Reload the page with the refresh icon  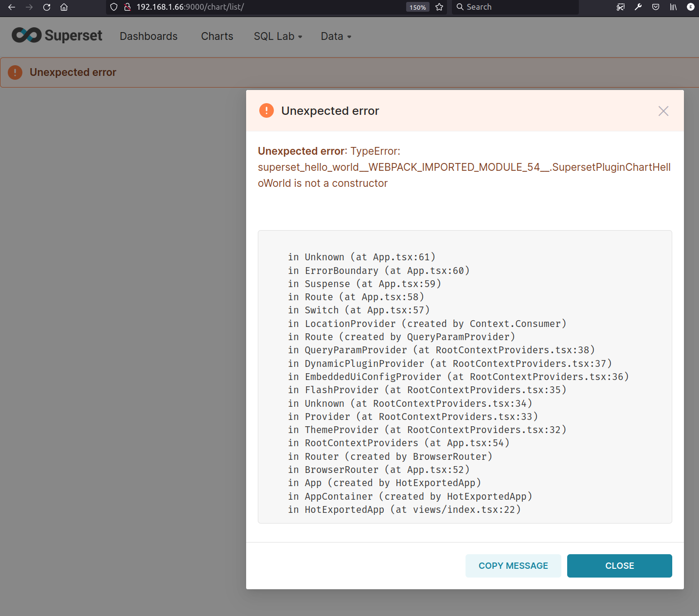pyautogui.click(x=46, y=7)
